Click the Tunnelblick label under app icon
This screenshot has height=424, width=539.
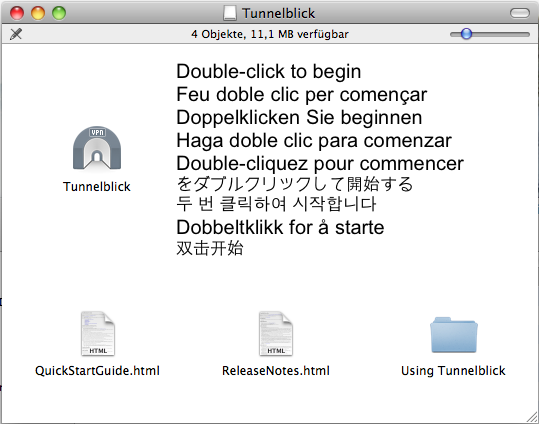(x=97, y=187)
